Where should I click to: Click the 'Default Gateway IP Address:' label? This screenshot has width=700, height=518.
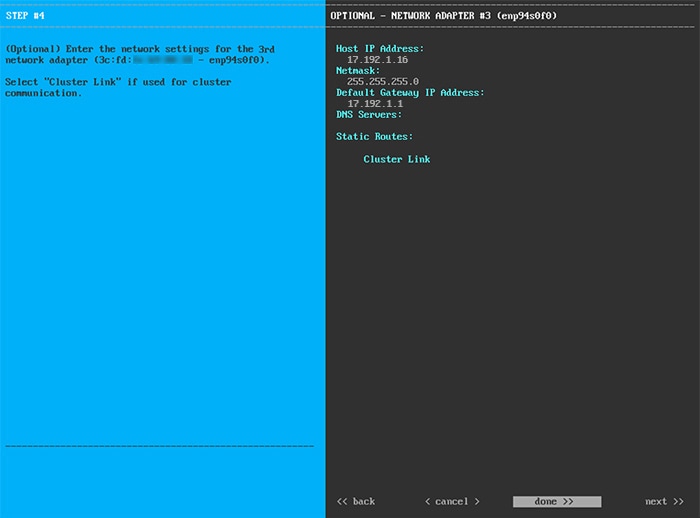tap(410, 92)
